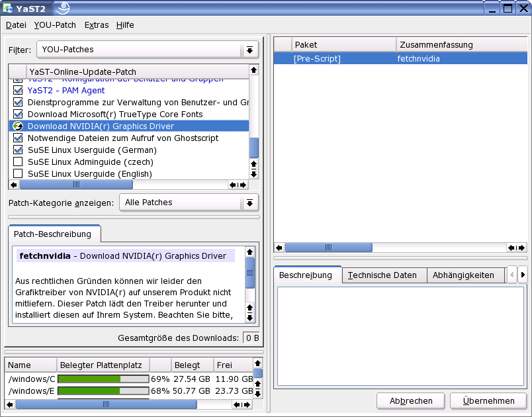This screenshot has width=532, height=417.
Task: Uncheck SuSE Linux Userguide (German)
Action: pyautogui.click(x=18, y=150)
